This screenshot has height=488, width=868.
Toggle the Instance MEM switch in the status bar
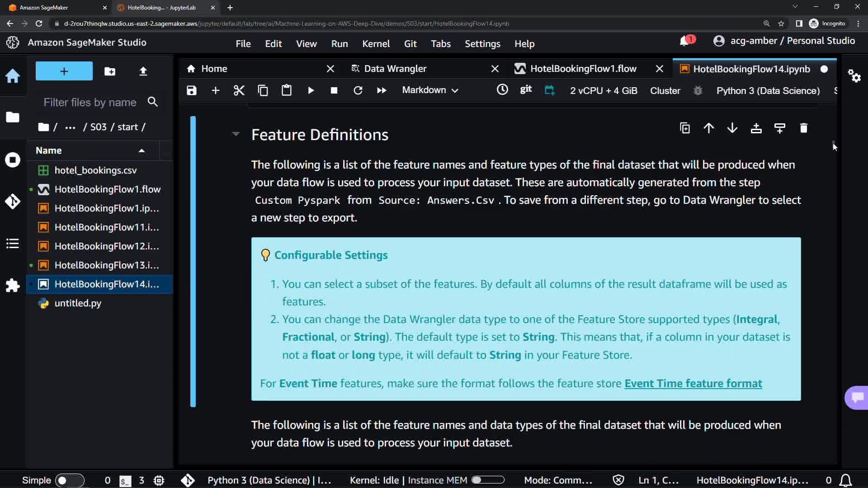487,480
